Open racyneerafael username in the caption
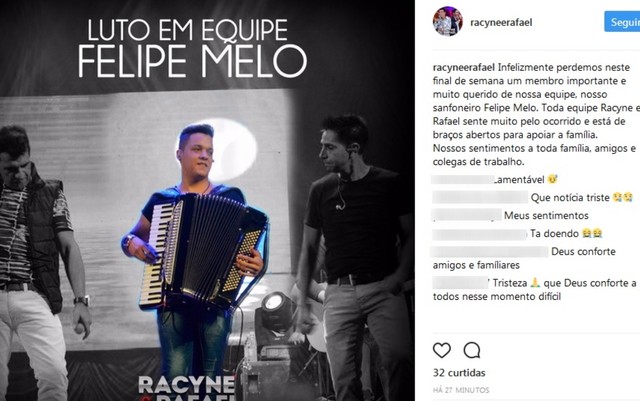640x401 pixels. click(x=464, y=67)
